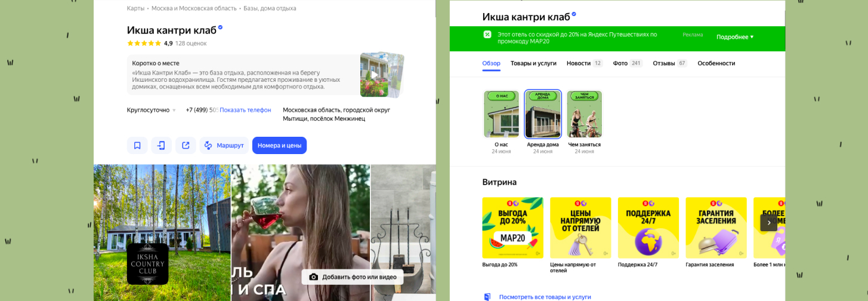This screenshot has width=868, height=301.
Task: Click the address text Московская область, Мытищи
Action: (336, 114)
